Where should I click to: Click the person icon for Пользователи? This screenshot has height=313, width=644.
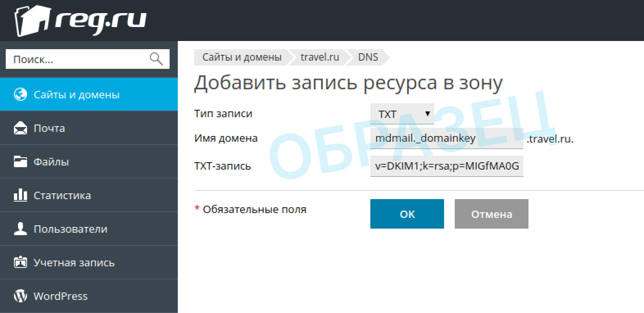(20, 229)
